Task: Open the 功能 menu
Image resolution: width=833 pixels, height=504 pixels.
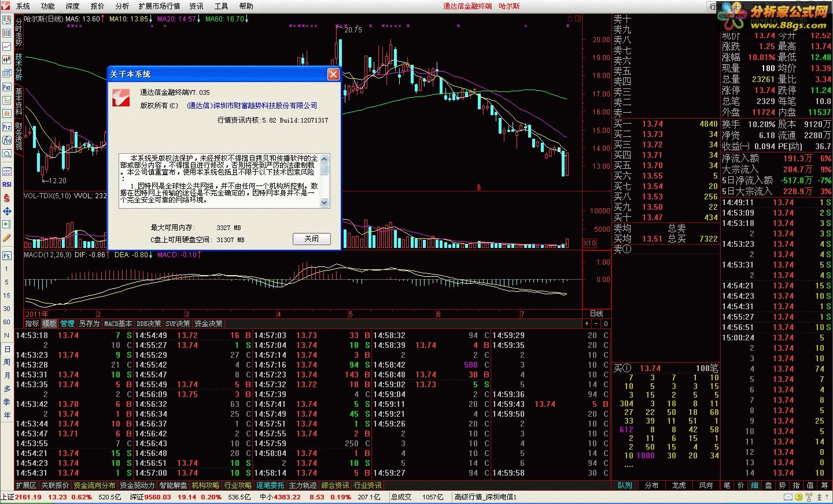Action: pyautogui.click(x=48, y=6)
